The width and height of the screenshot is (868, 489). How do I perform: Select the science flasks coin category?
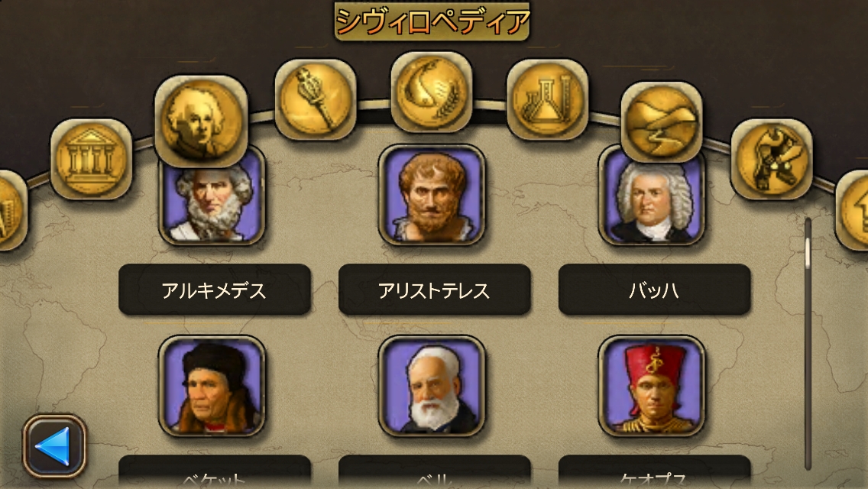point(547,99)
